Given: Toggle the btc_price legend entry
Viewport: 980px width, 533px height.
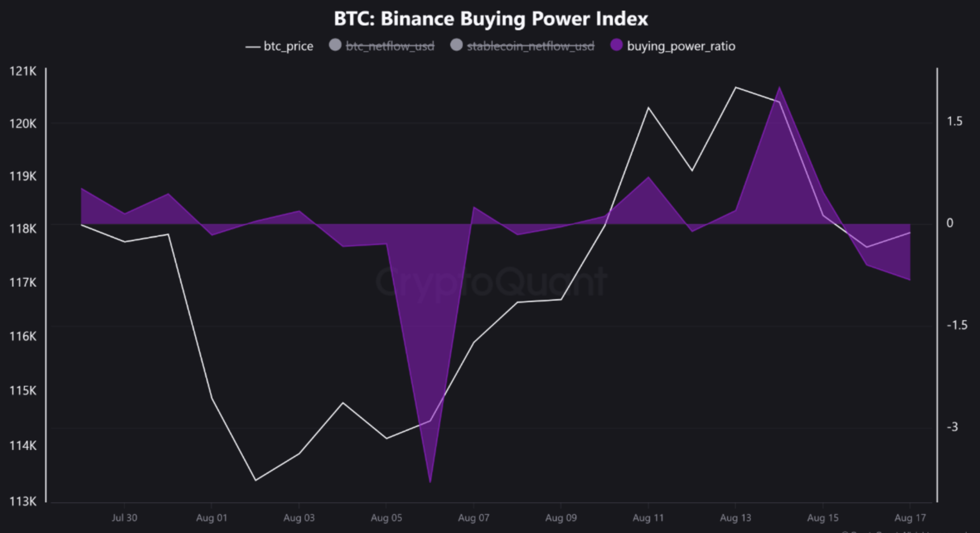Looking at the screenshot, I should [x=280, y=46].
